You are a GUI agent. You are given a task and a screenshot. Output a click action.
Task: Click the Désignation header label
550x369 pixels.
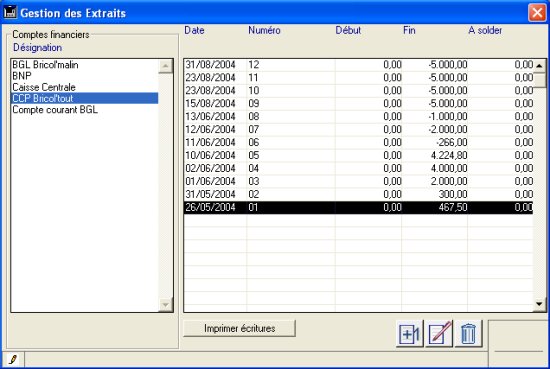(38, 47)
